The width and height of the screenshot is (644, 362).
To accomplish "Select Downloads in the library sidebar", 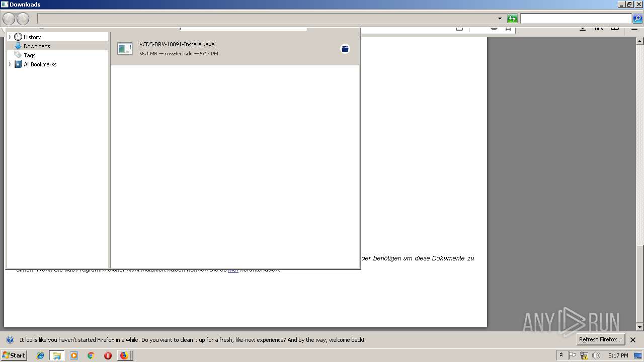I will coord(37,46).
